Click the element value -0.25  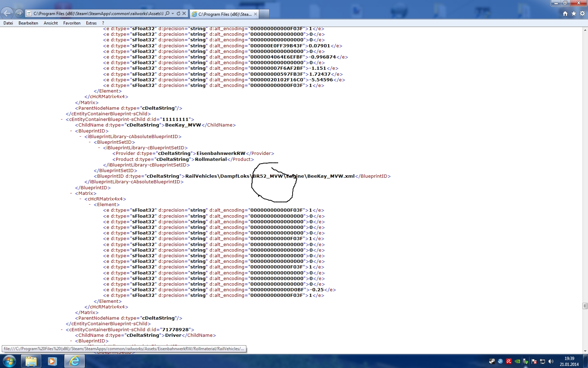point(317,290)
